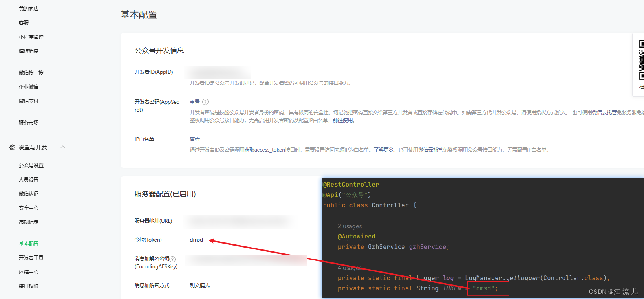Click the QR code thumbnail

click(641, 60)
